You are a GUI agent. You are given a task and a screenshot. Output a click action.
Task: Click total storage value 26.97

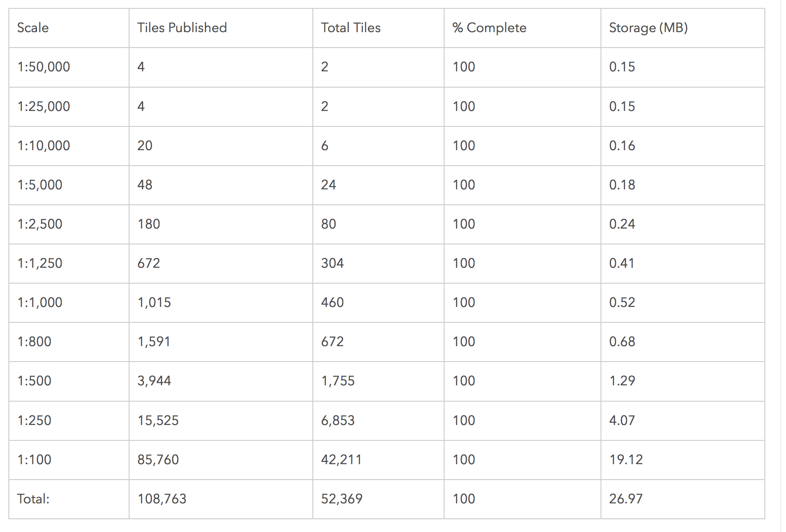point(626,499)
